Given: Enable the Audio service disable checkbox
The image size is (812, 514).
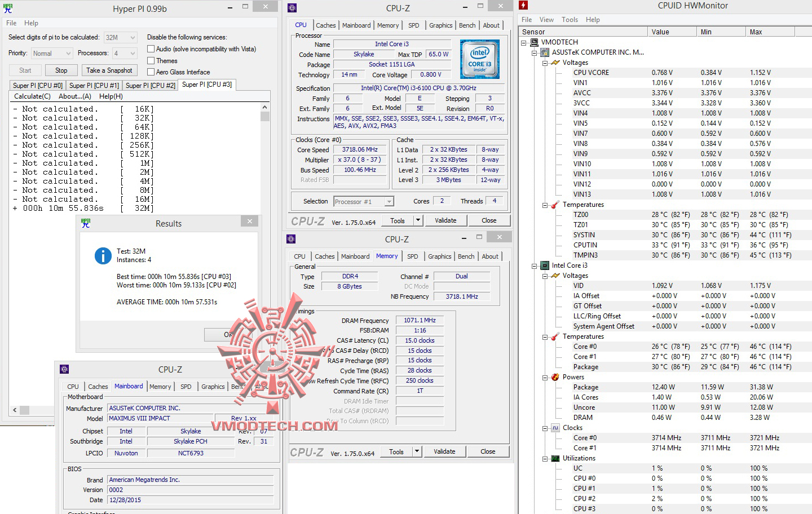Looking at the screenshot, I should 151,49.
